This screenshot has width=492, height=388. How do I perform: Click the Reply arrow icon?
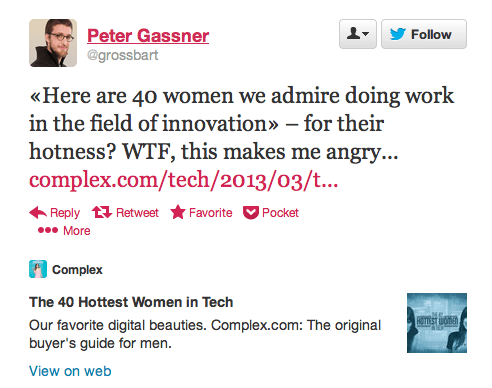tap(38, 212)
